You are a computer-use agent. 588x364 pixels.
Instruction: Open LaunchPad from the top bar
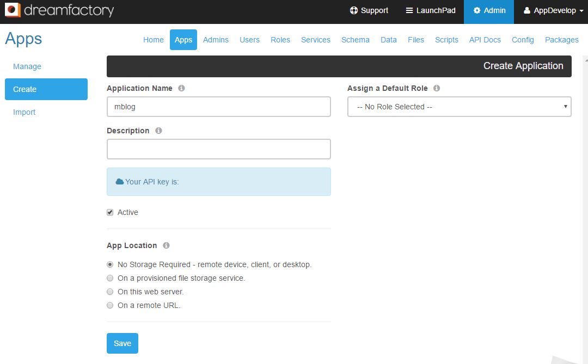tap(431, 10)
